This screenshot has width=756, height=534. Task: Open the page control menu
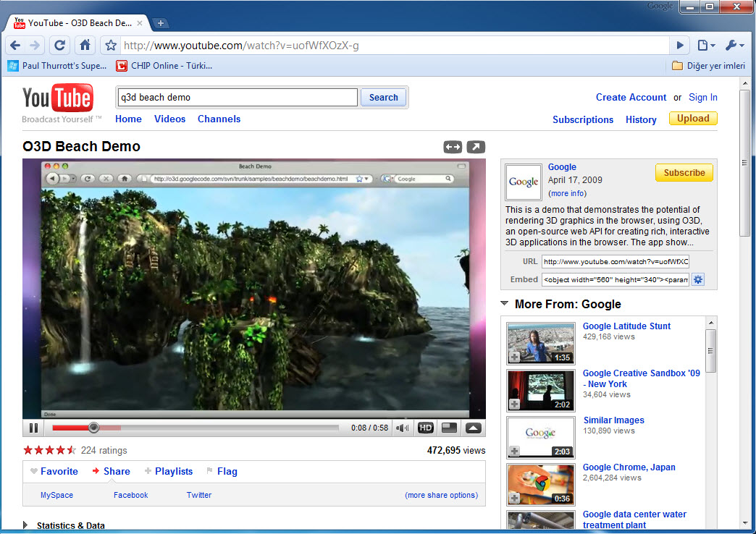point(705,46)
